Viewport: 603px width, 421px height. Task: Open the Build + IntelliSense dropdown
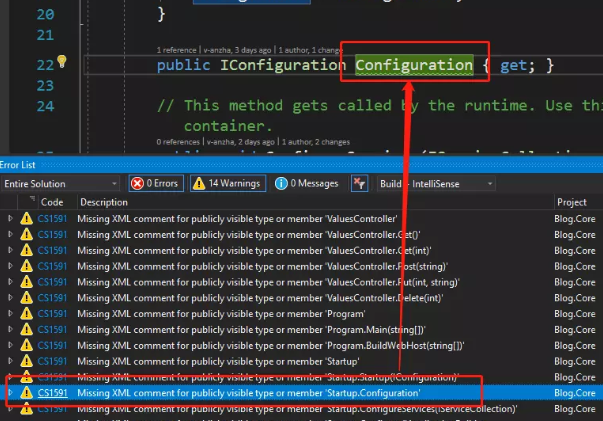point(436,184)
